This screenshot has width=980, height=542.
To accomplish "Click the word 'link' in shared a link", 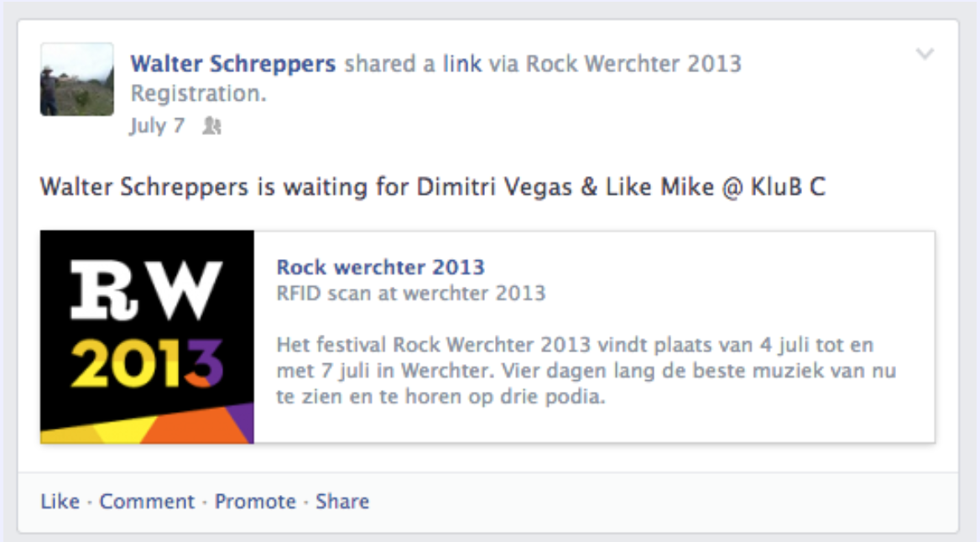I will (461, 64).
